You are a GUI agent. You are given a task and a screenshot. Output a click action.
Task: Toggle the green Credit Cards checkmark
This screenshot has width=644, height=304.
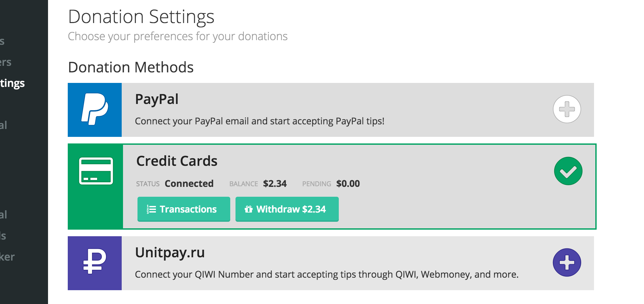[568, 171]
